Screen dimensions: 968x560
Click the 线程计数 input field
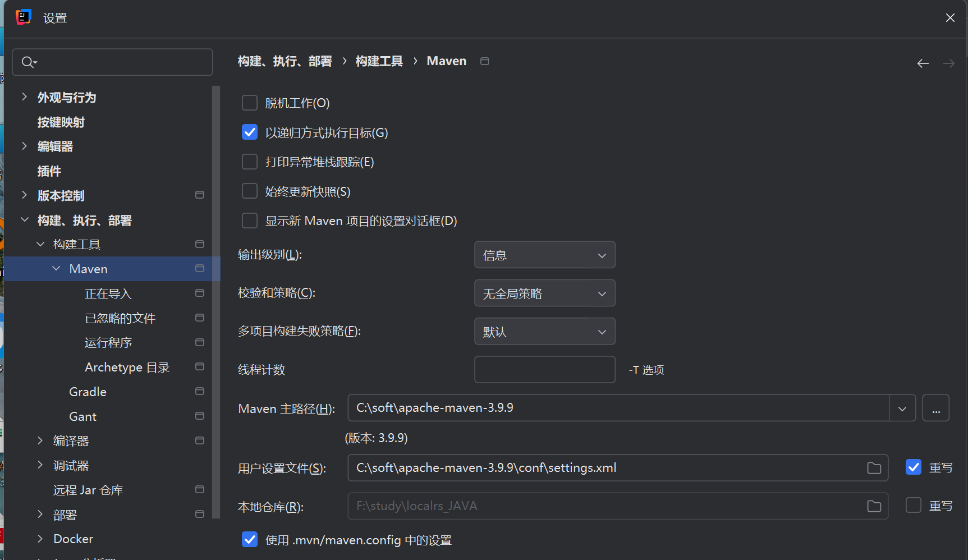[x=544, y=370]
